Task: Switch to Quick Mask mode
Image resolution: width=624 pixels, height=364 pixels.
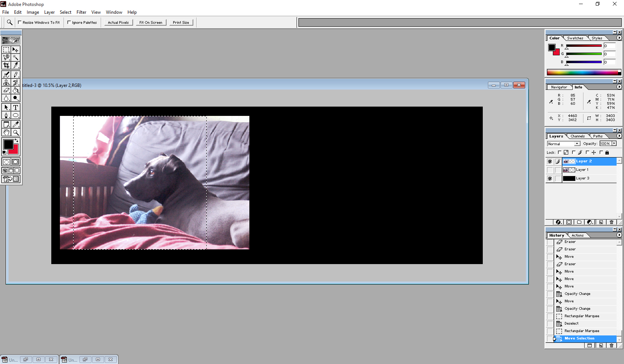Action: [x=16, y=162]
